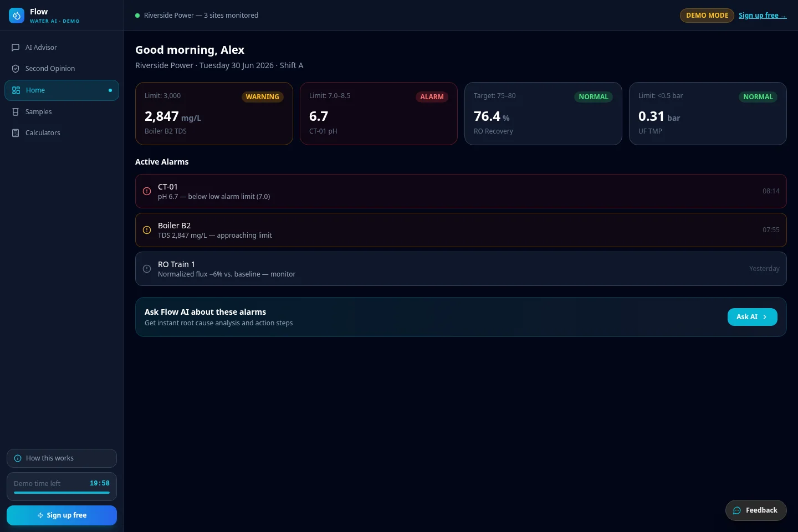The width and height of the screenshot is (798, 532).
Task: Click the DEMO MODE badge
Action: (x=707, y=16)
